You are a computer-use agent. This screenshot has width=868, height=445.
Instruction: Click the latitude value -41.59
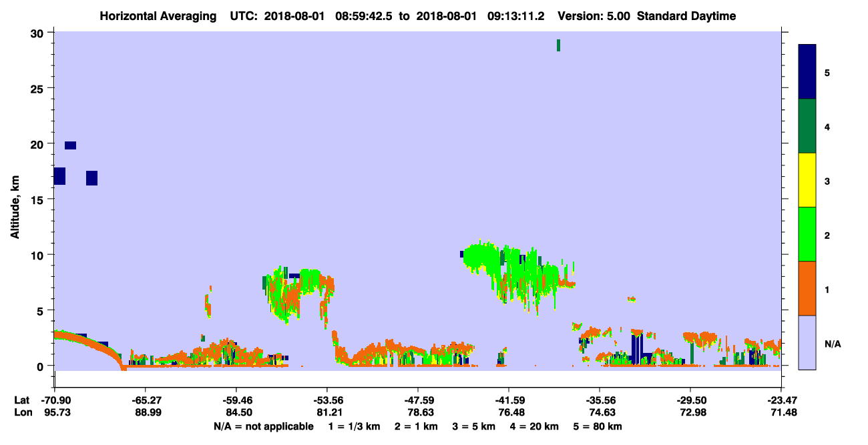[x=509, y=400]
